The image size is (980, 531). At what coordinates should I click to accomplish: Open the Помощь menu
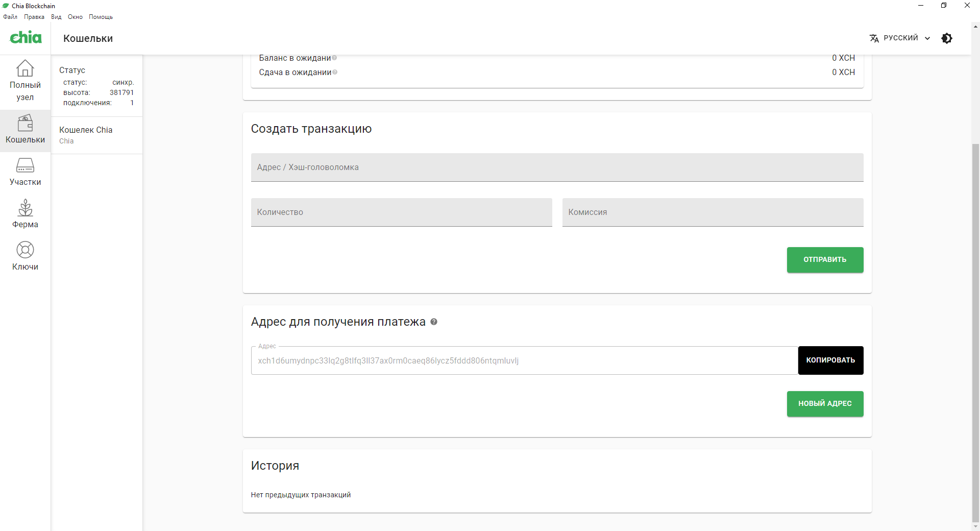point(101,17)
